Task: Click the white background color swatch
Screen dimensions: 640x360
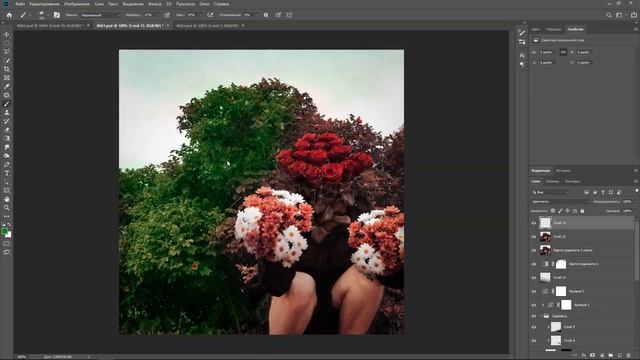Action: pos(9,235)
